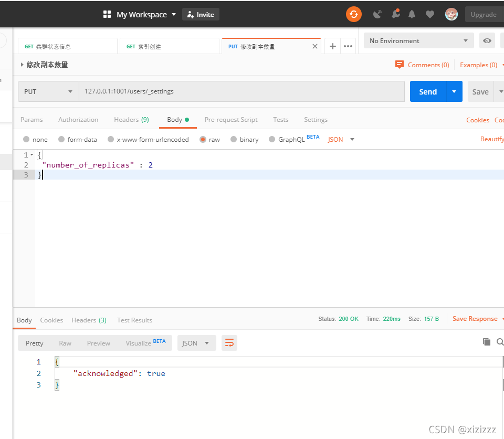Click the Save button

(x=480, y=91)
